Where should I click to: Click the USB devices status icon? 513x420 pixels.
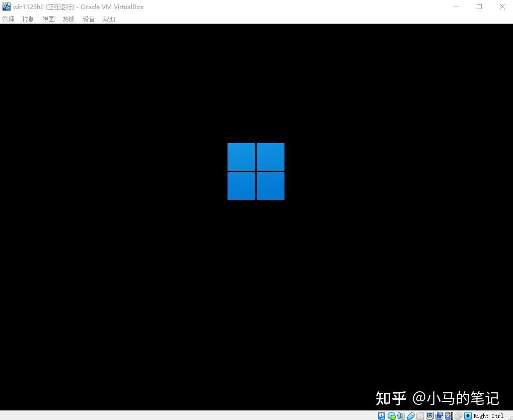(410, 416)
